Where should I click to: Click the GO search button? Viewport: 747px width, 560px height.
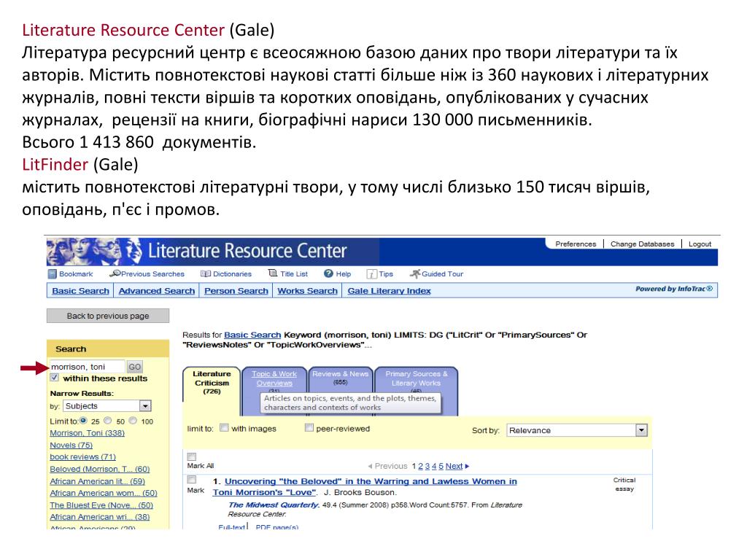point(135,367)
